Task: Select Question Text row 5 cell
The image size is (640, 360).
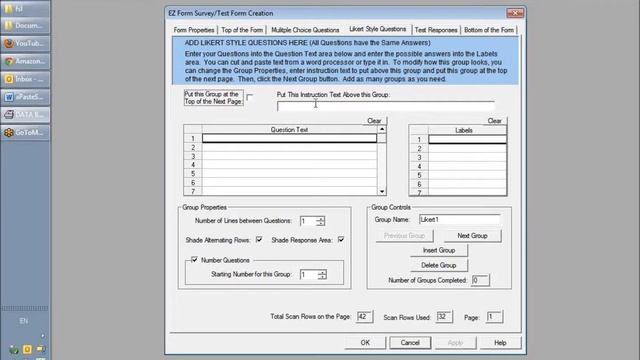Action: click(x=289, y=174)
